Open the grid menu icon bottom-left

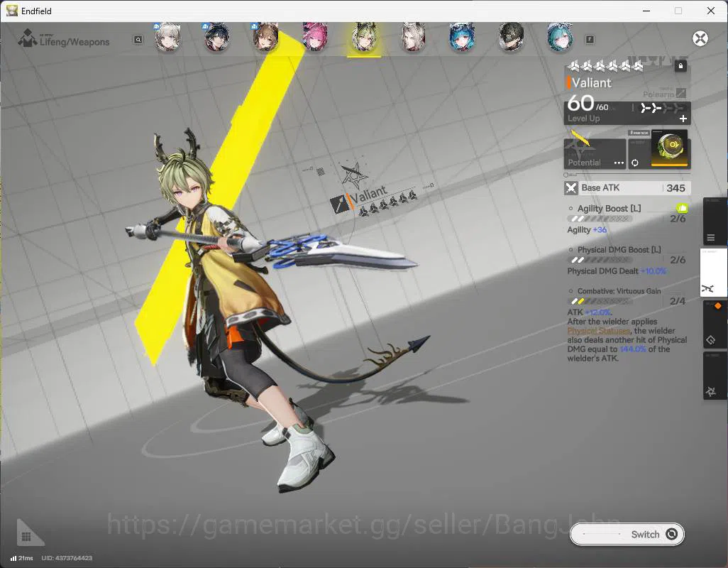[26, 537]
